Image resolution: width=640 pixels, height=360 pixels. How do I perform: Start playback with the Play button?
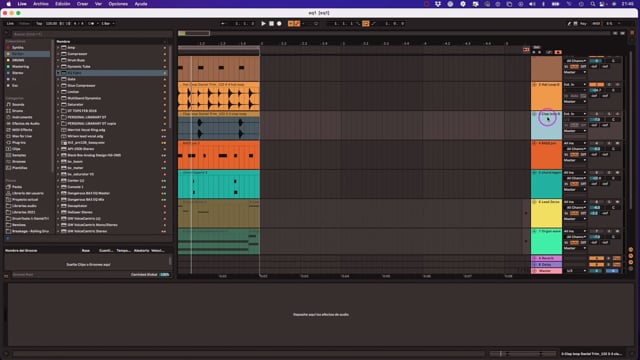click(x=263, y=24)
